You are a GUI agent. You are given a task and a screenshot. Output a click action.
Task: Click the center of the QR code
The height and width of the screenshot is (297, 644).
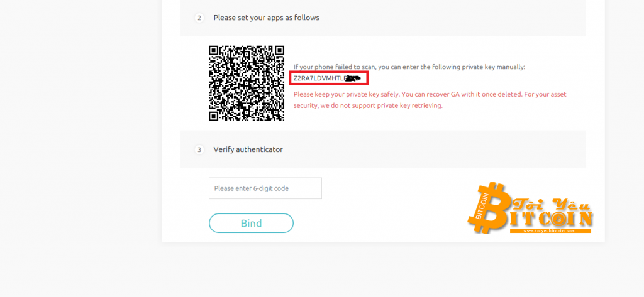(247, 84)
